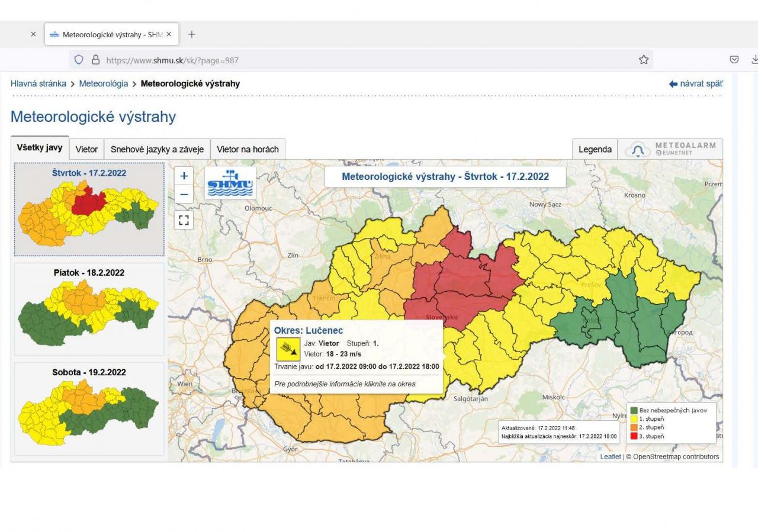Click the yellow wind warning icon
This screenshot has height=532, width=758.
pos(288,349)
